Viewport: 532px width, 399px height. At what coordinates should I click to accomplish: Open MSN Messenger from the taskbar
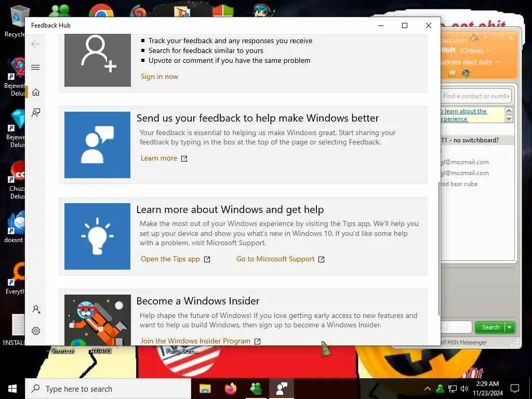point(256,389)
